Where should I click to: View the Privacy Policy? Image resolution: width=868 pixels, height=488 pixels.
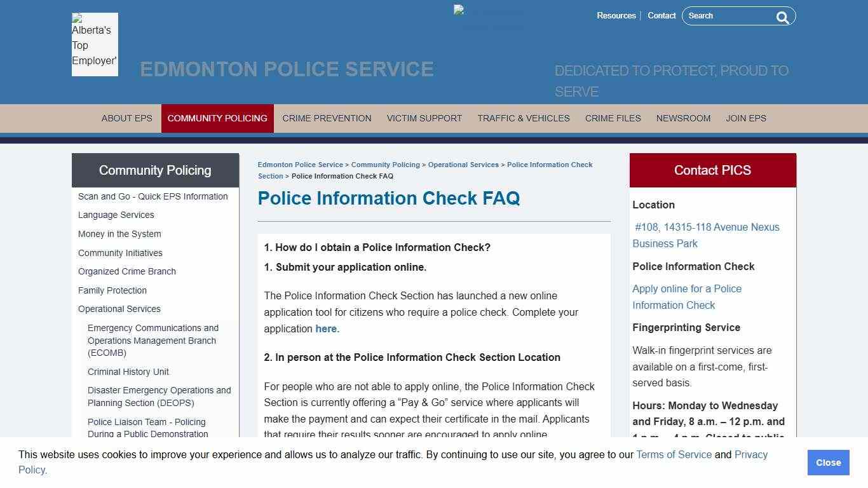click(x=751, y=454)
